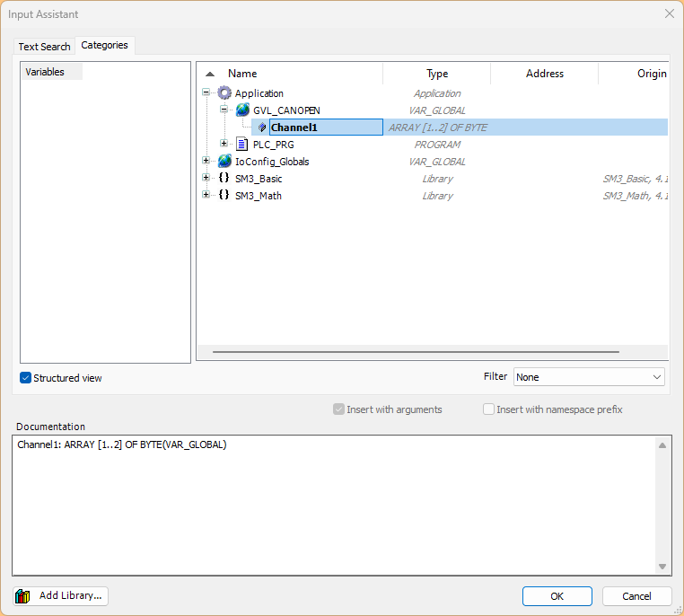684x616 pixels.
Task: Enable Insert with namespace prefix
Action: point(488,409)
